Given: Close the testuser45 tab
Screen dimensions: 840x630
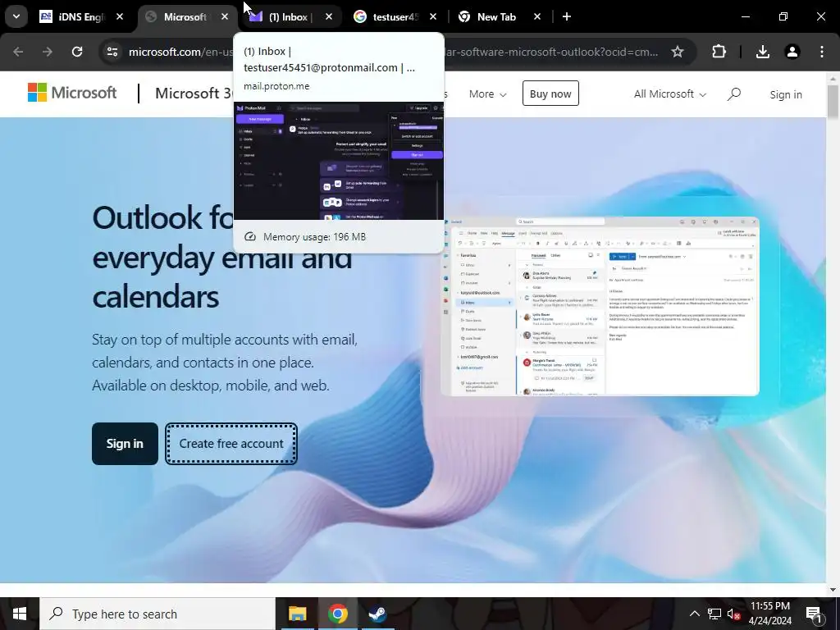Looking at the screenshot, I should coord(433,16).
